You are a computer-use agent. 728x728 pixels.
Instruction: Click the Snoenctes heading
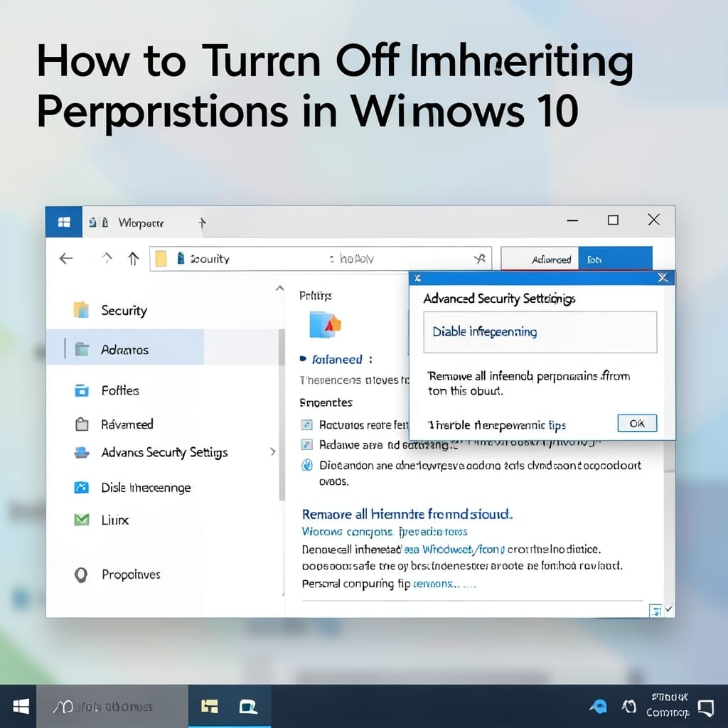coord(326,402)
